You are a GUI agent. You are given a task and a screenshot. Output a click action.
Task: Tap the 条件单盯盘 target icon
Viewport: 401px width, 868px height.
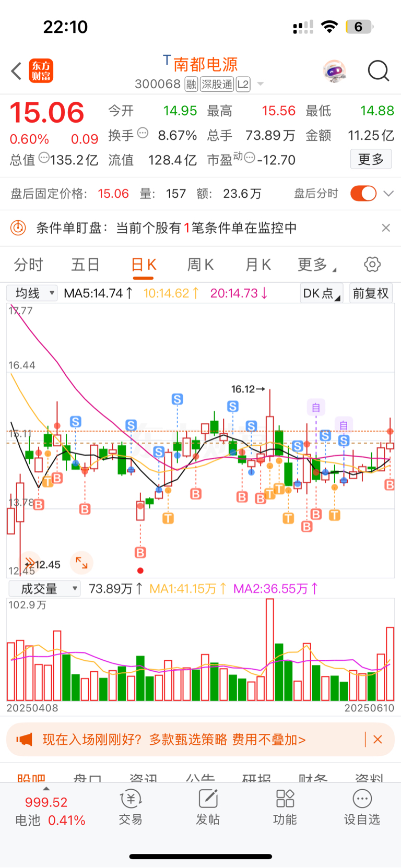click(18, 228)
